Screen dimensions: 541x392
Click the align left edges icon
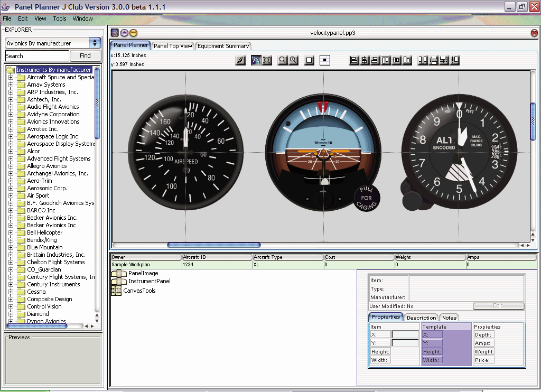click(354, 60)
